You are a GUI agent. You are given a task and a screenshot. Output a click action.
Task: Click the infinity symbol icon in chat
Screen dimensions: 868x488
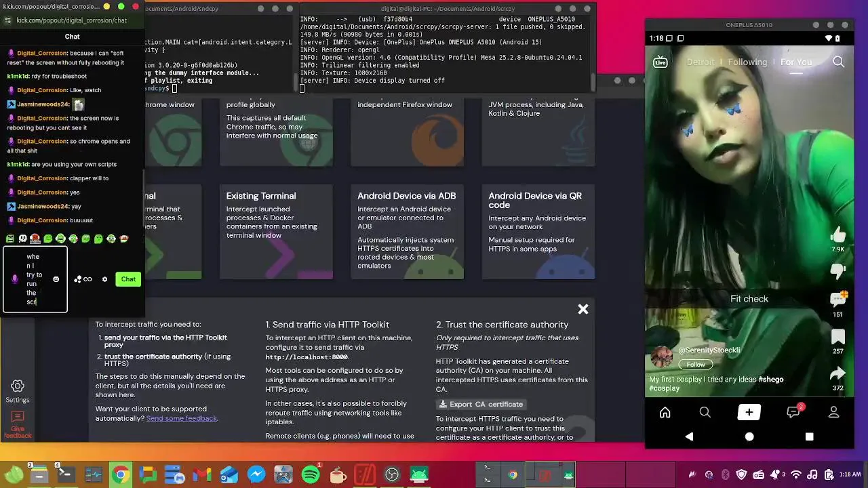[88, 279]
